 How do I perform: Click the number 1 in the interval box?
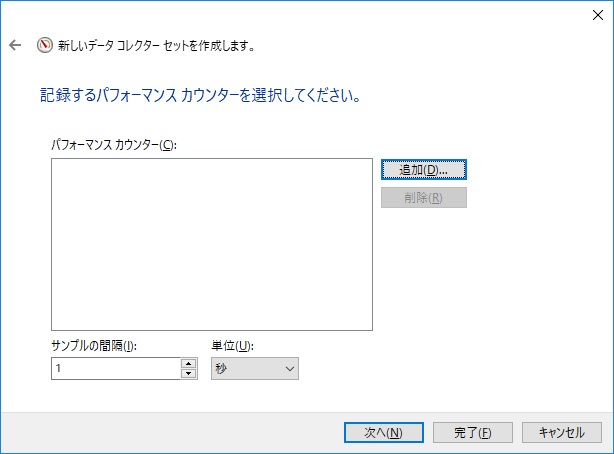pos(59,369)
